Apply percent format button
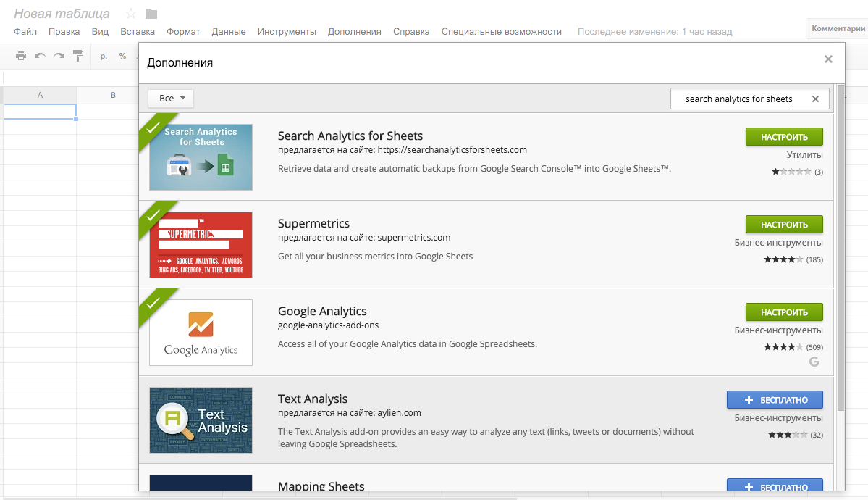The width and height of the screenshot is (868, 500). pyautogui.click(x=122, y=56)
